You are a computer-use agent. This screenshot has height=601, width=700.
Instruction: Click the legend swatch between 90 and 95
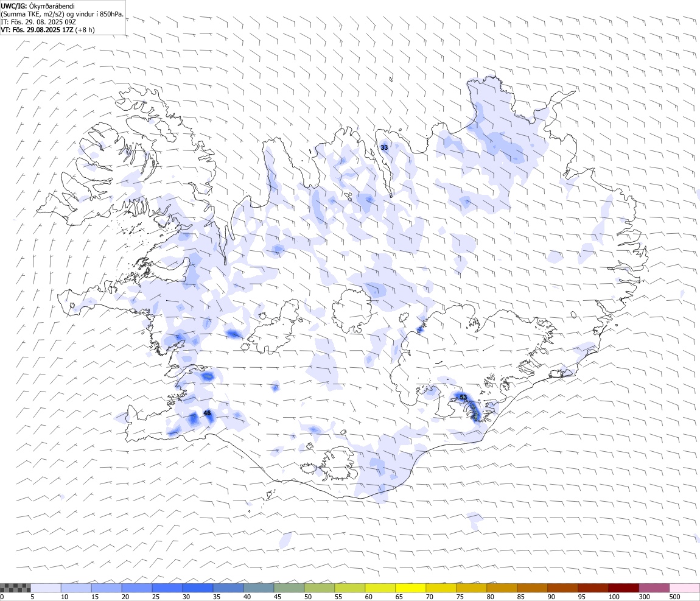click(562, 588)
